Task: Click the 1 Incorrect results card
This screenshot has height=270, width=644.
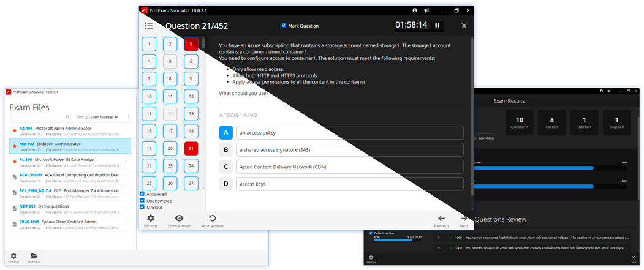Action: point(584,122)
